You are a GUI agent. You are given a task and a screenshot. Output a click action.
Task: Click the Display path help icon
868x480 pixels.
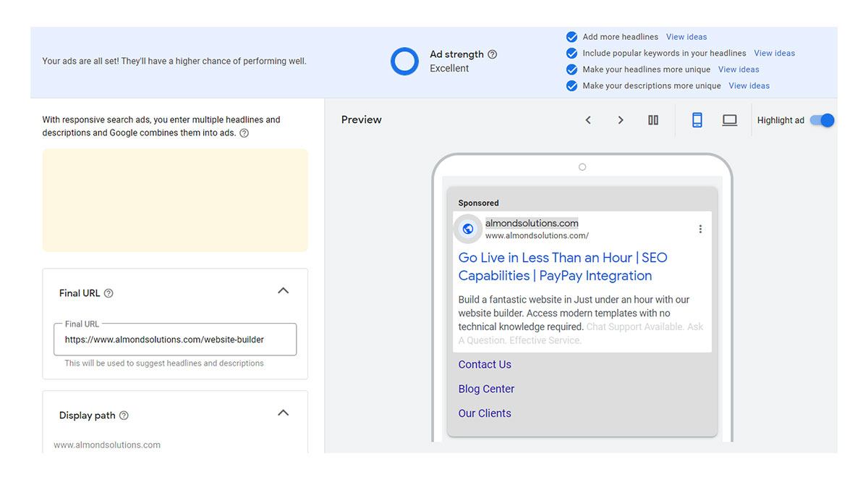point(124,416)
